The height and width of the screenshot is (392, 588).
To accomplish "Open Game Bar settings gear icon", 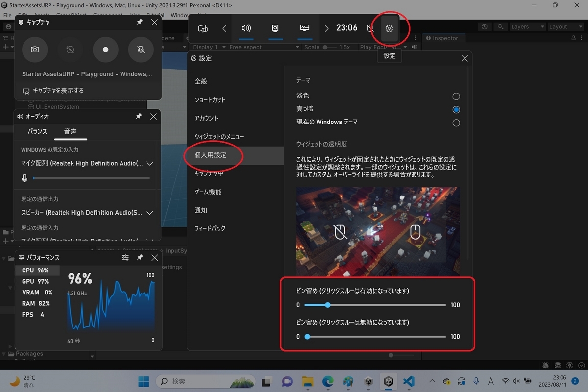I will [x=389, y=28].
